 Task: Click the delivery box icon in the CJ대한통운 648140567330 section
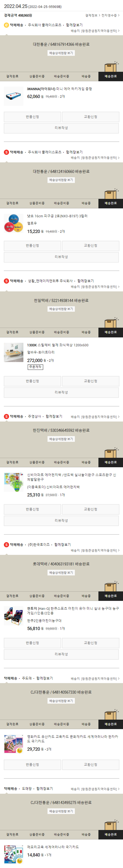click(x=111, y=714)
